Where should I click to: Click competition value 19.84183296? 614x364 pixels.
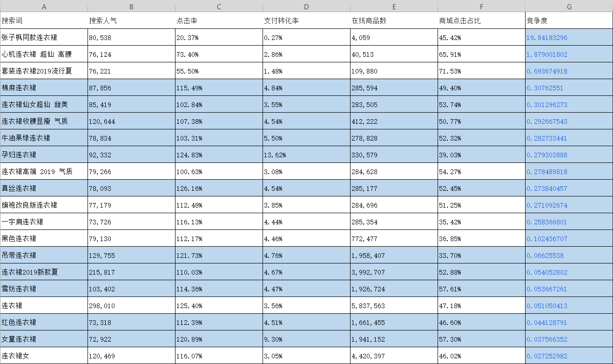tap(569, 37)
